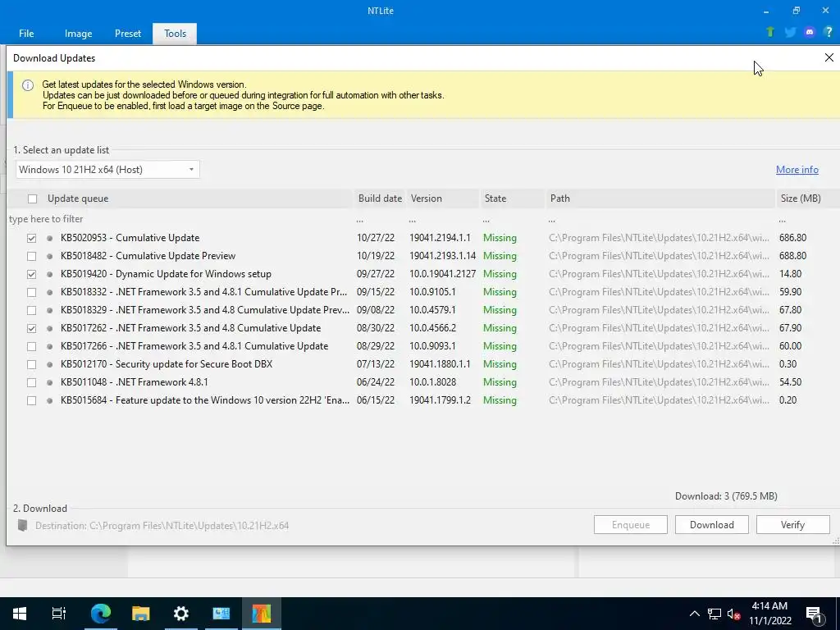This screenshot has height=630, width=840.
Task: Click the 0.30 size value
Action: click(x=787, y=364)
